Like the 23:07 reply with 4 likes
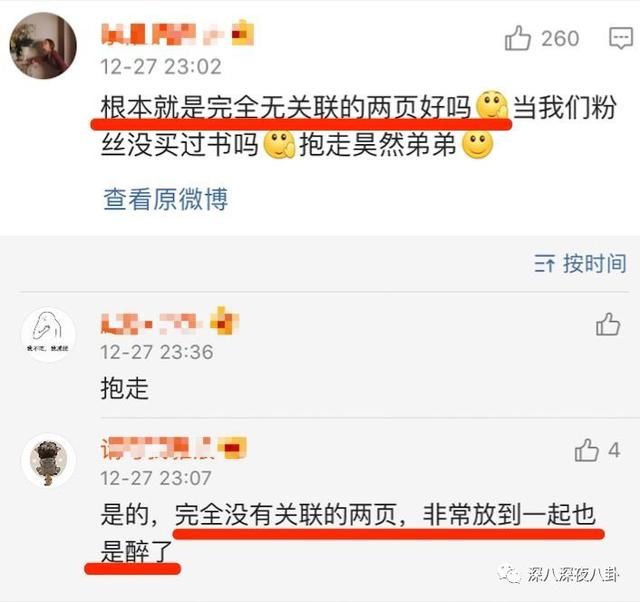The width and height of the screenshot is (640, 602). pos(587,450)
